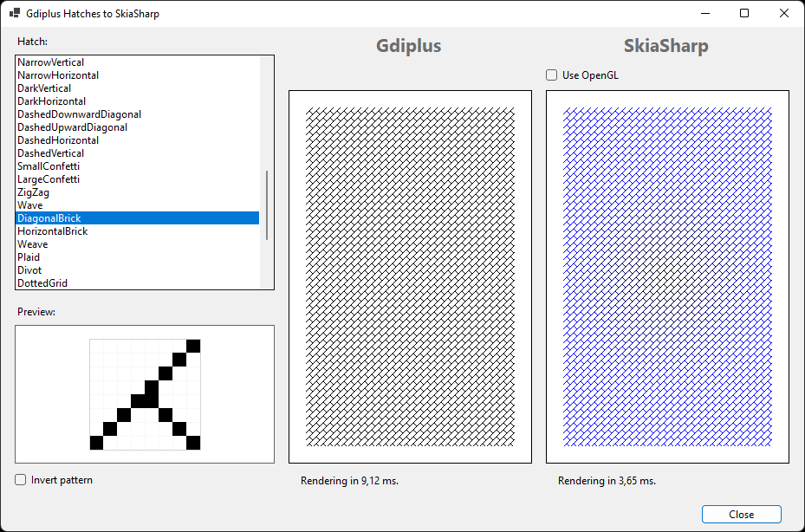Select DashedUpwardDiagonal hatch

pyautogui.click(x=137, y=127)
